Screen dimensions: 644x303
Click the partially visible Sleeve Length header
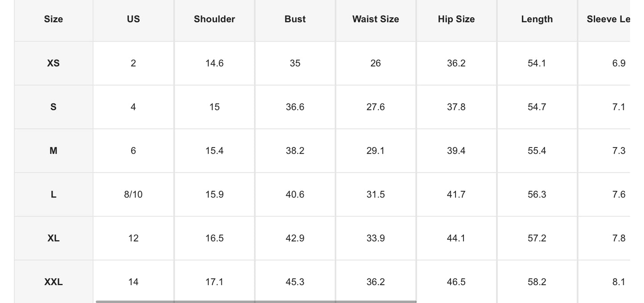pyautogui.click(x=608, y=19)
